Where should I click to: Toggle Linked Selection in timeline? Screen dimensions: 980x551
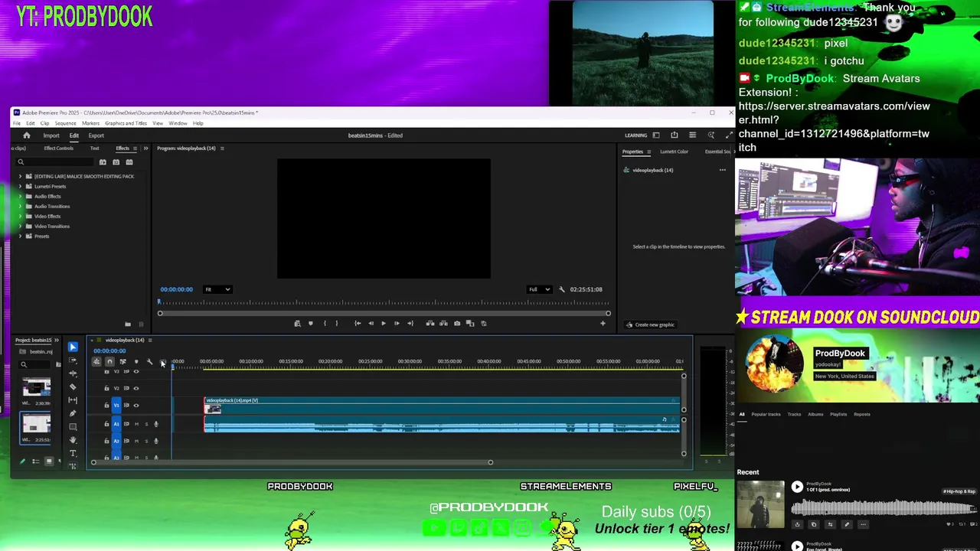click(122, 361)
